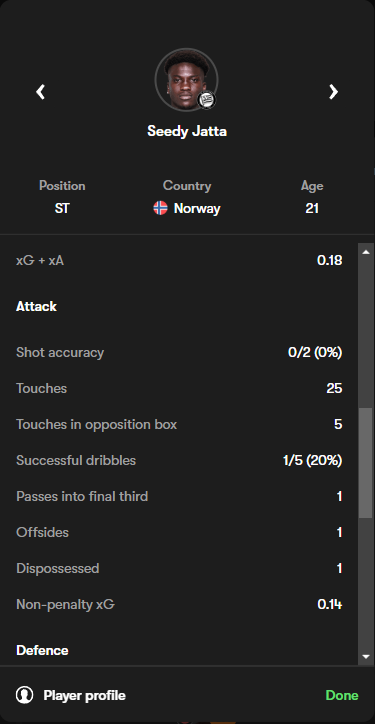Go to next player with right arrow
This screenshot has height=724, width=375.
point(333,92)
